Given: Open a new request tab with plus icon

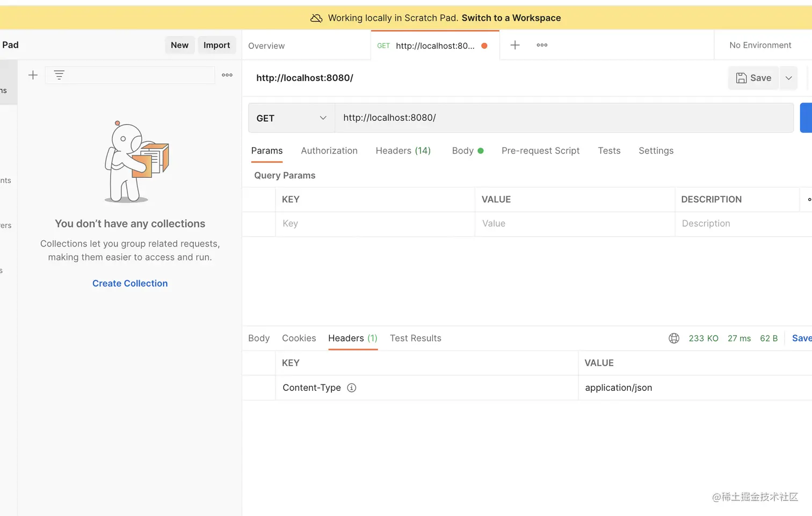Looking at the screenshot, I should [x=514, y=45].
